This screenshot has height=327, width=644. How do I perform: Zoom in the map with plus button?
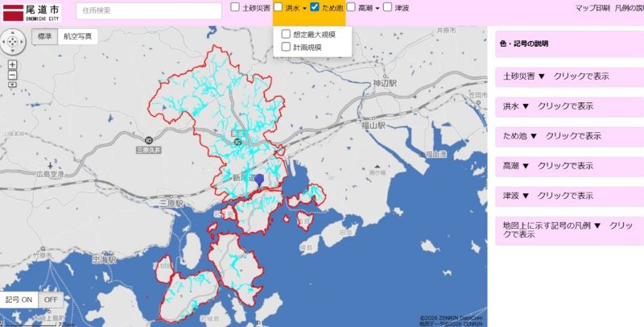(x=12, y=64)
